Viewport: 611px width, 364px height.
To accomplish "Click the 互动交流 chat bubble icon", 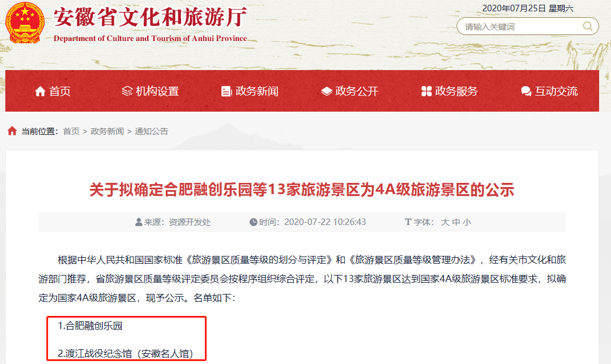I will tap(526, 91).
